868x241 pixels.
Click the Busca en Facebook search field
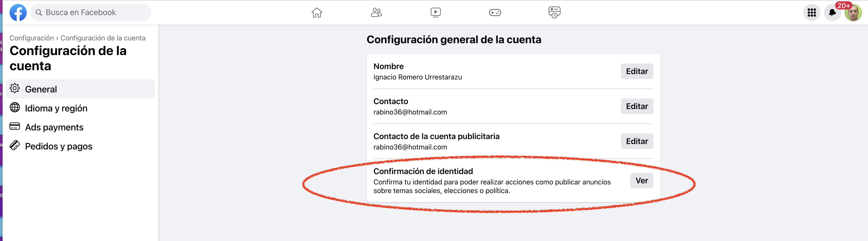click(91, 13)
